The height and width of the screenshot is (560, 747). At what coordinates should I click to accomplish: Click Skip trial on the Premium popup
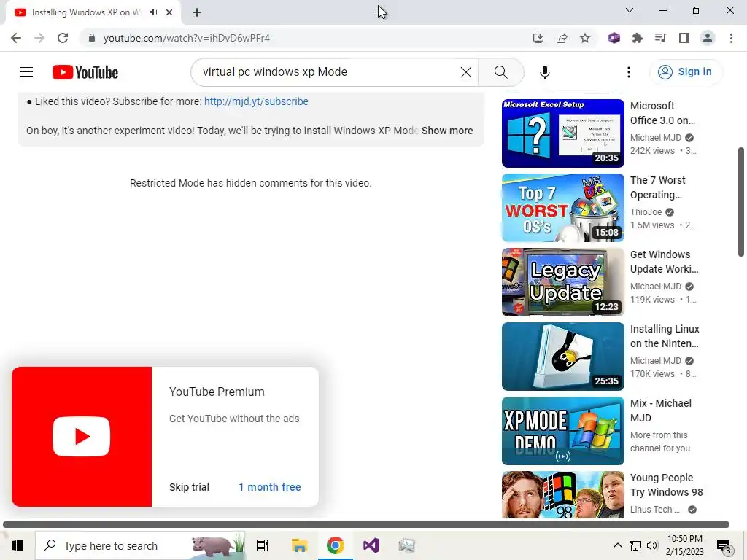pyautogui.click(x=189, y=487)
